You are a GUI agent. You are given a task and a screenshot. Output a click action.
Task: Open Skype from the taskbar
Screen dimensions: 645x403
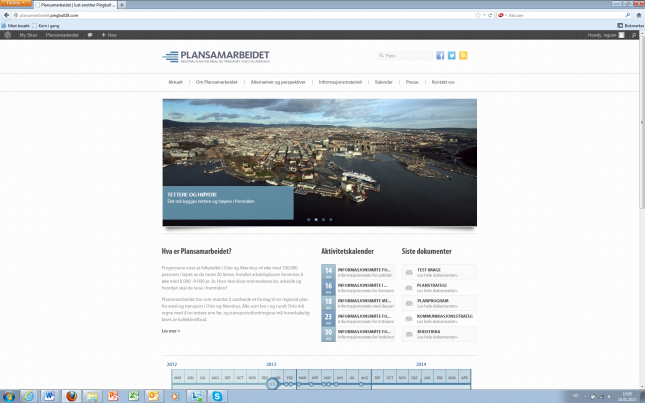(x=217, y=396)
